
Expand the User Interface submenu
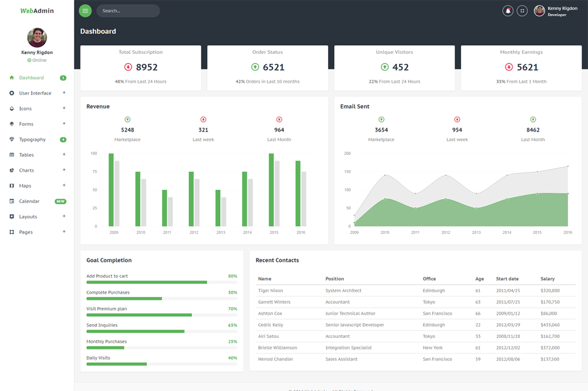(64, 93)
